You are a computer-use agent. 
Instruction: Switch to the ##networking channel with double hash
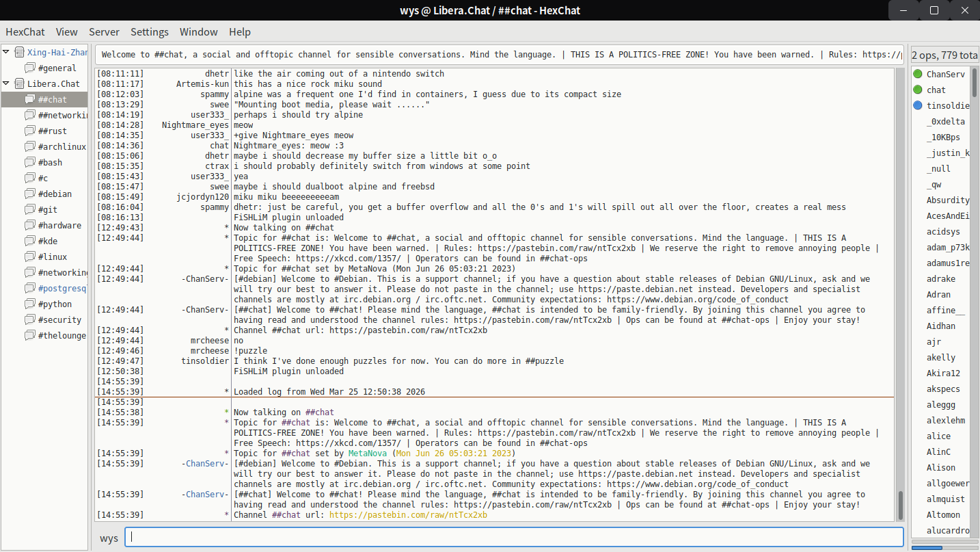coord(63,115)
